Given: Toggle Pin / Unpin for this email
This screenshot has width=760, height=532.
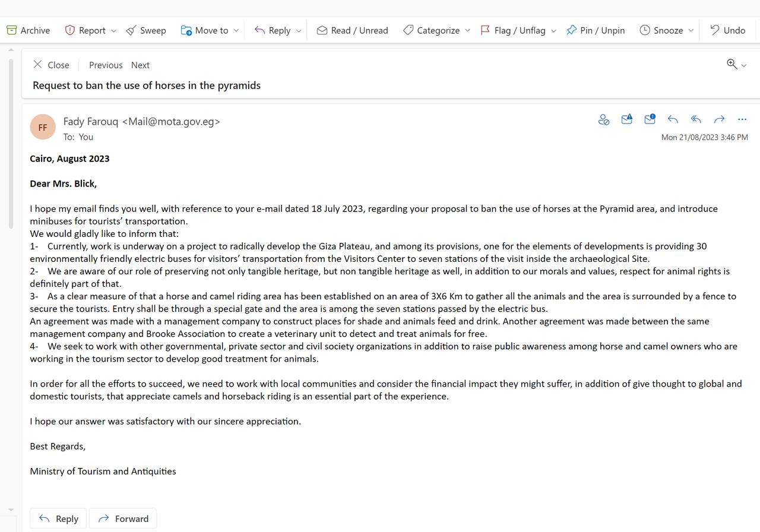Looking at the screenshot, I should 596,30.
